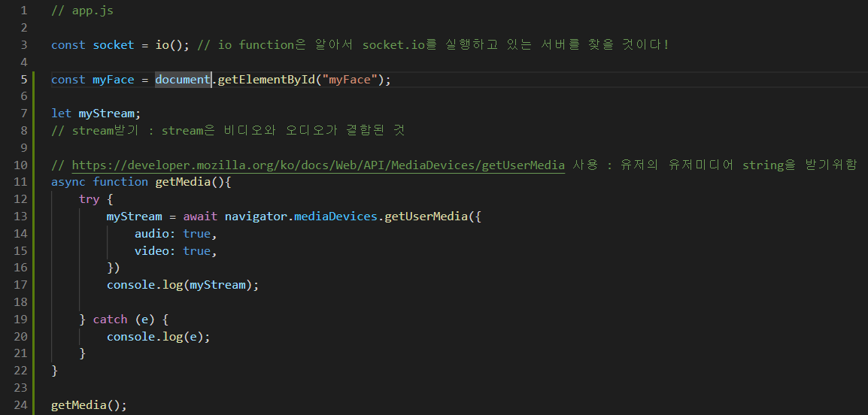
Task: Click line number 3 in the gutter
Action: tap(23, 45)
